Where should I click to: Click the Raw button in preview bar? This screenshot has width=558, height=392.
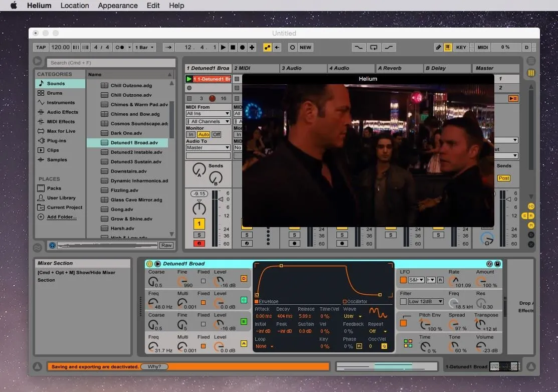[166, 246]
